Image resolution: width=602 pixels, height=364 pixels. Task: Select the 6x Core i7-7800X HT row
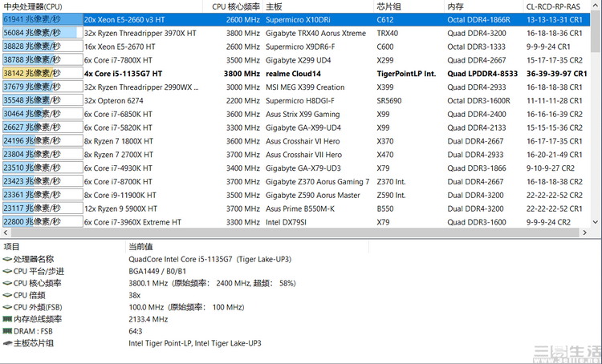pyautogui.click(x=296, y=60)
